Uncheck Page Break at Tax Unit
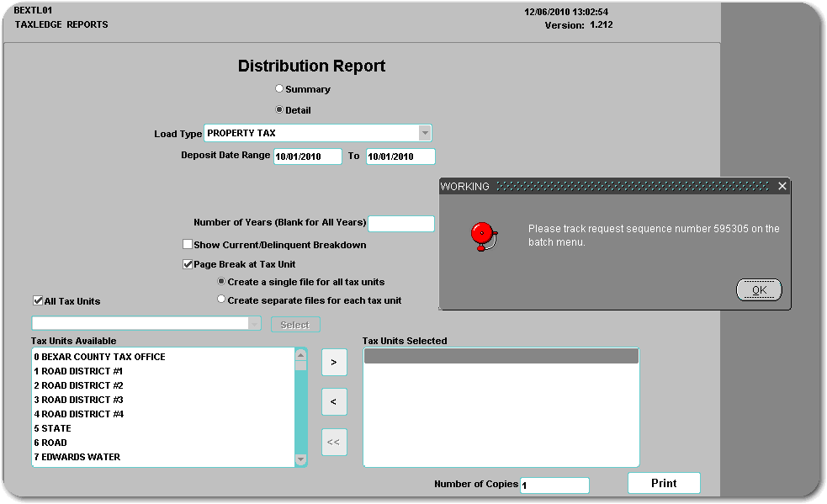 tap(188, 264)
